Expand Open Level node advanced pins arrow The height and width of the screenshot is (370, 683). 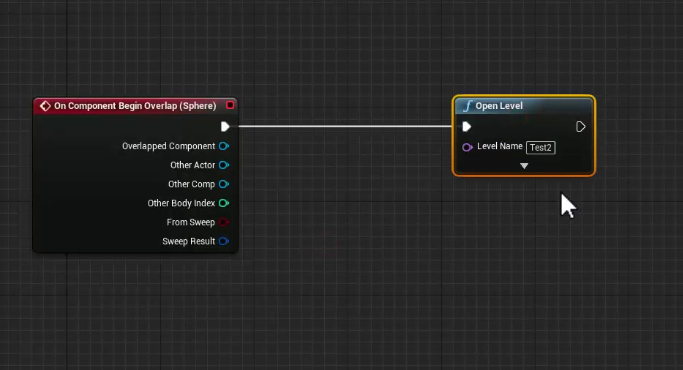[x=524, y=166]
